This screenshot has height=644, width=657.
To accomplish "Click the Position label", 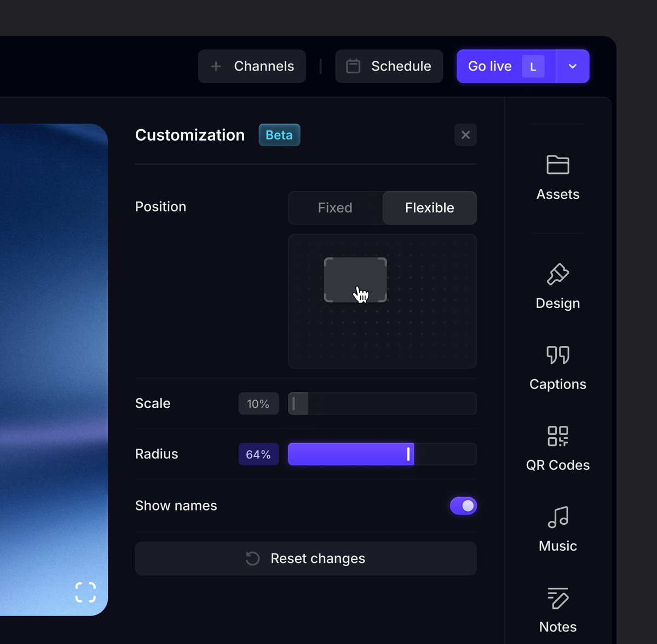I will [x=160, y=207].
